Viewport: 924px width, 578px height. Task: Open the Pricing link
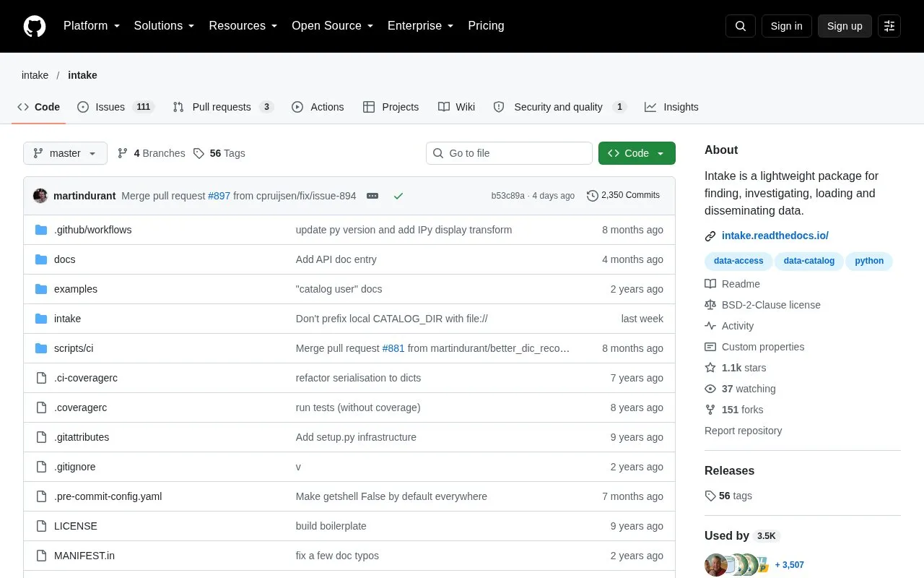coord(486,26)
